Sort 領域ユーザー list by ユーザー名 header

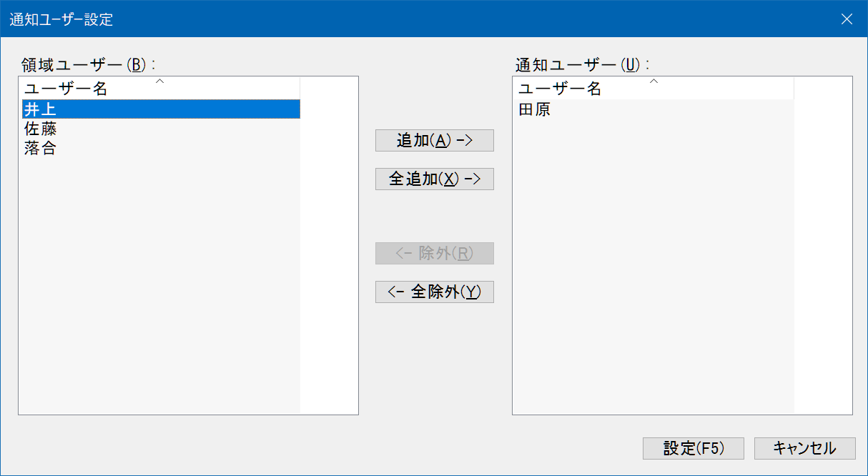pos(161,89)
